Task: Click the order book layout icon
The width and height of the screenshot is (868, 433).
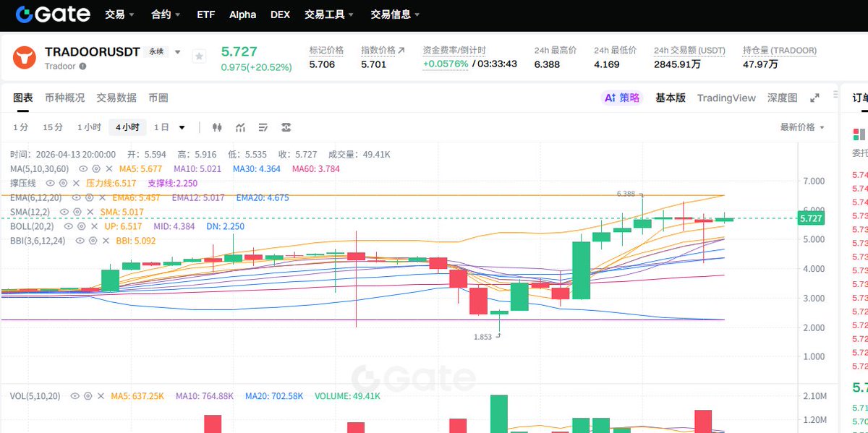Action: tap(859, 134)
